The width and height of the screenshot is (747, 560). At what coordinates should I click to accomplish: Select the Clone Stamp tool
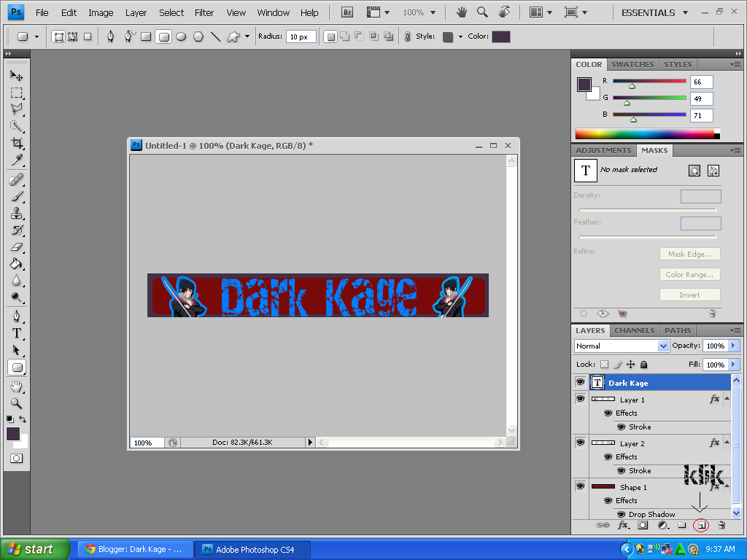[17, 214]
